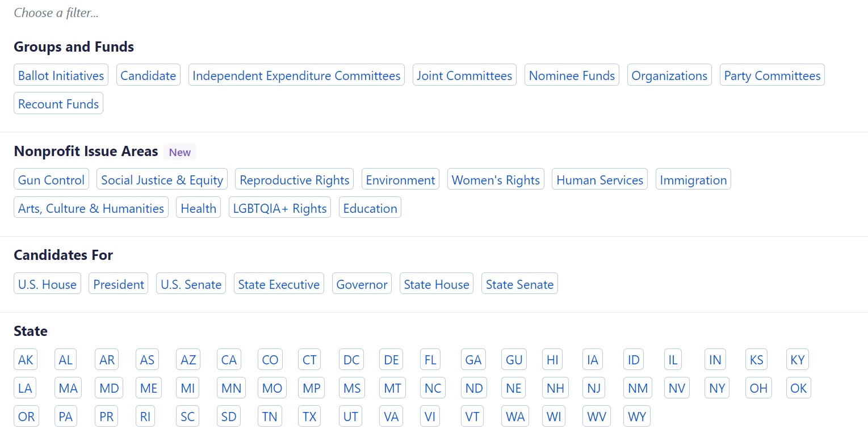The image size is (868, 433).
Task: Select Reproductive Rights issue filter
Action: click(x=294, y=179)
